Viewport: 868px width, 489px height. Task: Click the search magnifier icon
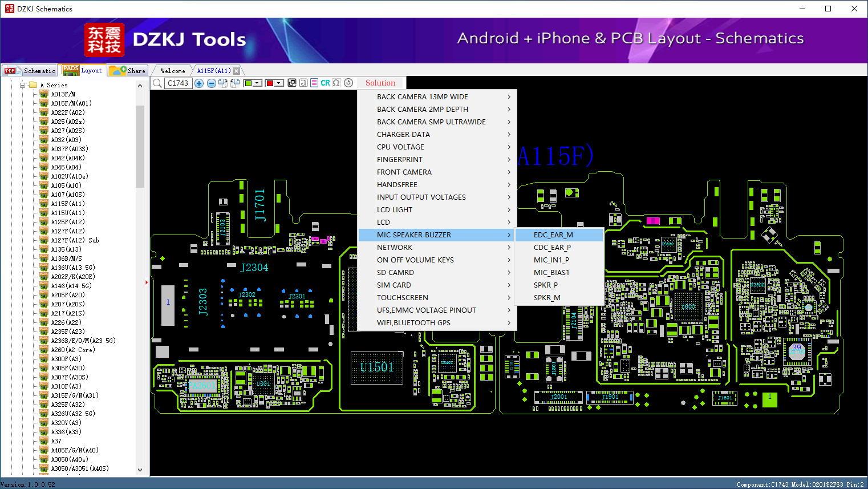tap(157, 83)
